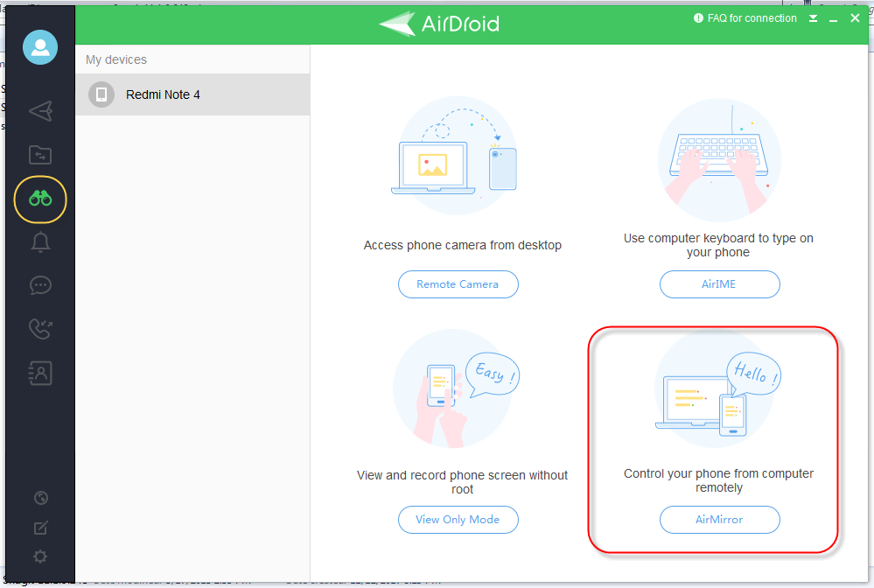Collapse the window with double-chevron arrow
This screenshot has width=874, height=588.
[x=813, y=17]
